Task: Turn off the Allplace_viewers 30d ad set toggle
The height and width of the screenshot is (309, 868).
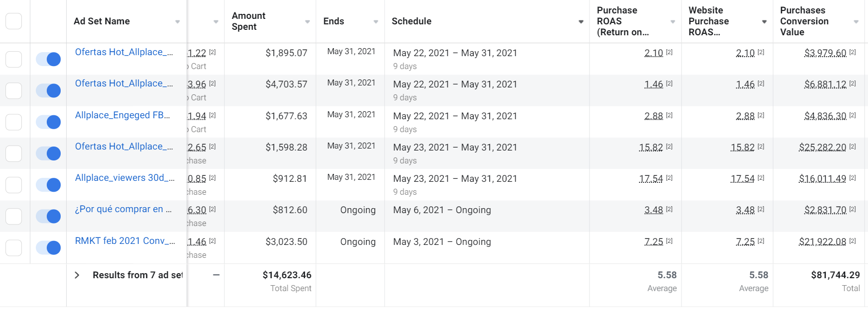Action: 48,185
